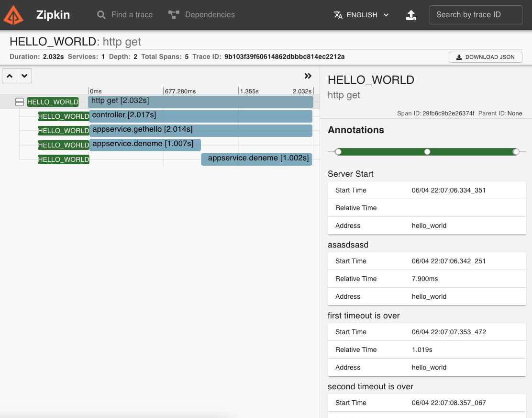Open the Find a trace page
Viewport: 532px width, 418px height.
point(125,14)
